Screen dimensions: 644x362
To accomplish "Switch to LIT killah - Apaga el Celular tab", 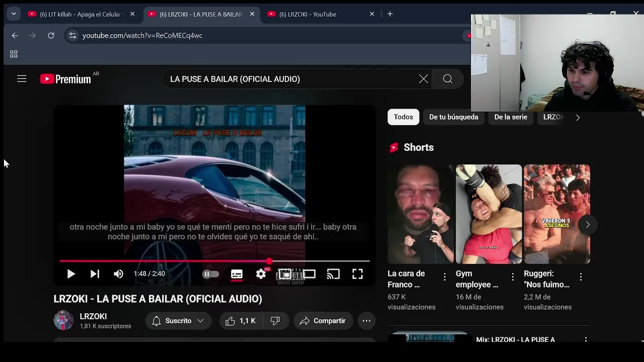I will [x=82, y=14].
